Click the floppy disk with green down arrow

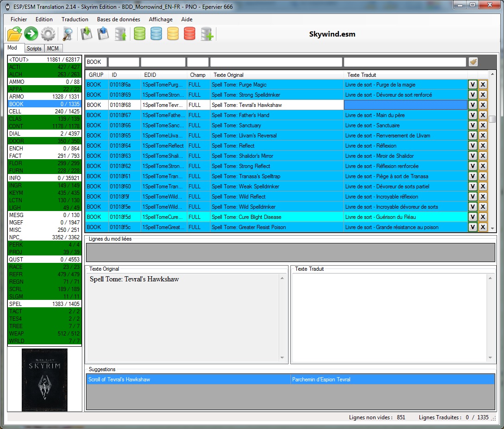tap(86, 34)
